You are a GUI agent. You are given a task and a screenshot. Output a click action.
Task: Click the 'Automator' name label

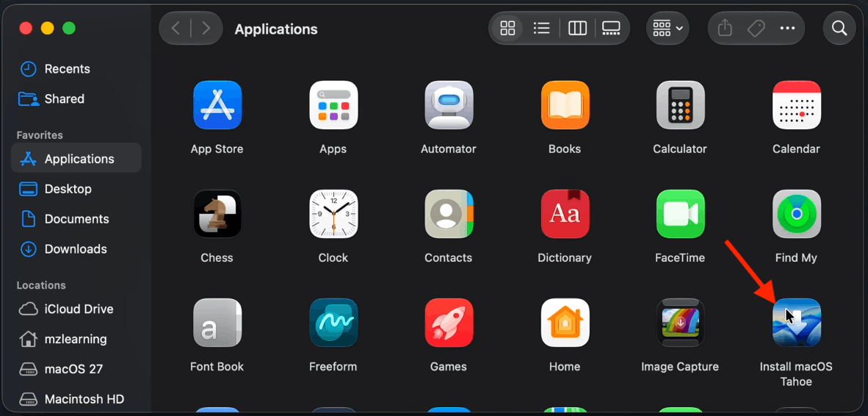point(449,149)
